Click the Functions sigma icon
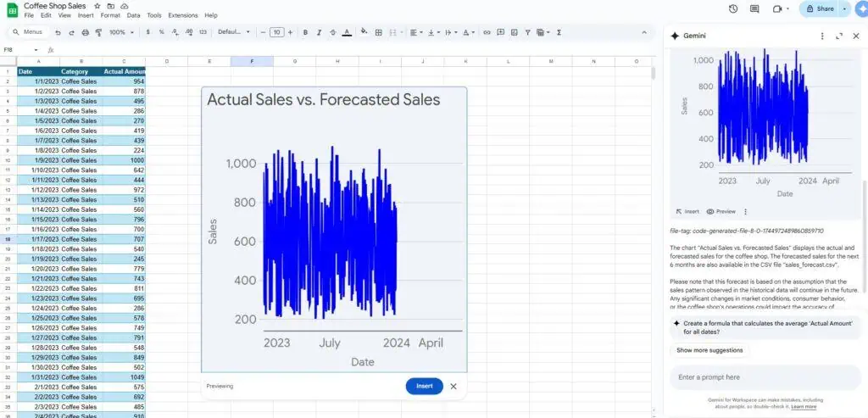 click(559, 32)
